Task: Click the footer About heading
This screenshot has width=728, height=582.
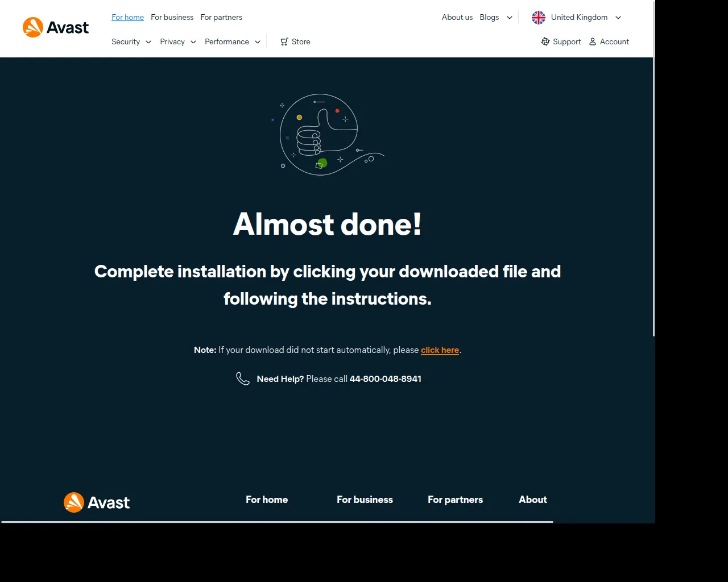Action: (x=533, y=500)
